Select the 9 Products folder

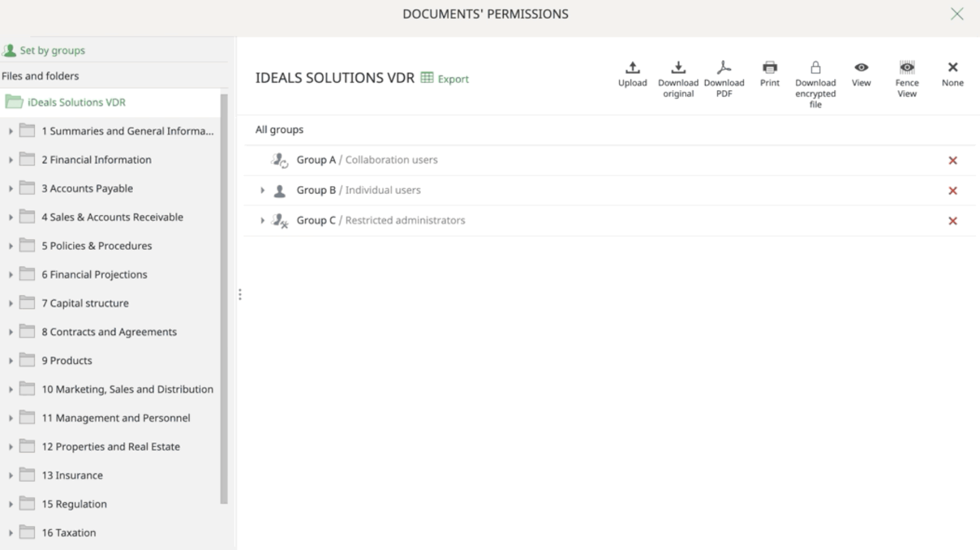pyautogui.click(x=67, y=361)
